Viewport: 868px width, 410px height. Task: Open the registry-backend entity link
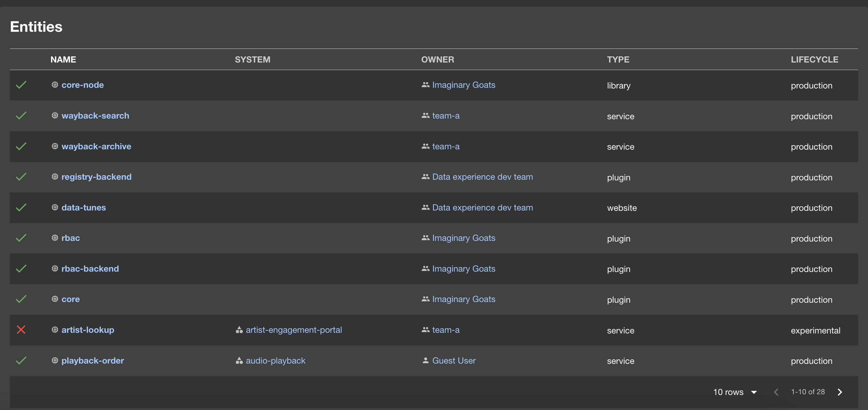(x=96, y=177)
